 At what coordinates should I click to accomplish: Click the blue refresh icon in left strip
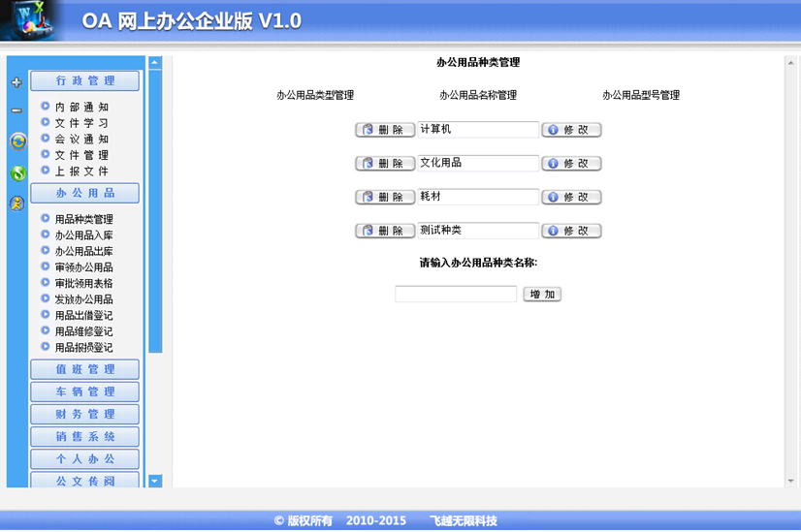17,142
